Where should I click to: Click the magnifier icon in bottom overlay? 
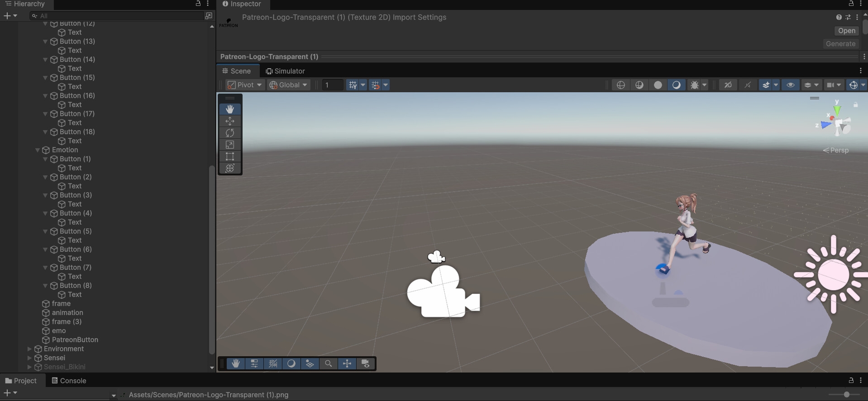[x=329, y=363]
